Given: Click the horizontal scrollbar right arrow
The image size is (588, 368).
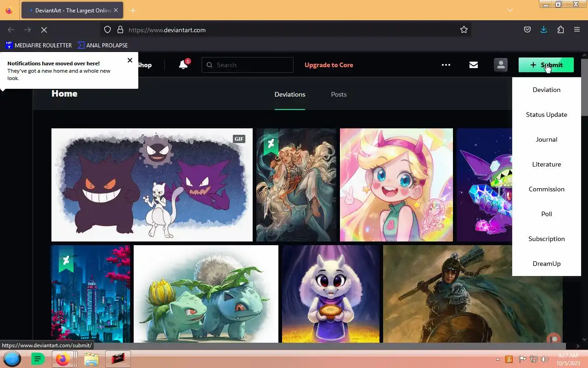Looking at the screenshot, I should click(578, 346).
